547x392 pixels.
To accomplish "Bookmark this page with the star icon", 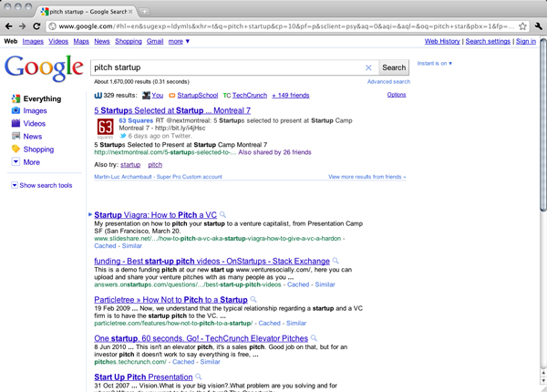I will (522, 26).
